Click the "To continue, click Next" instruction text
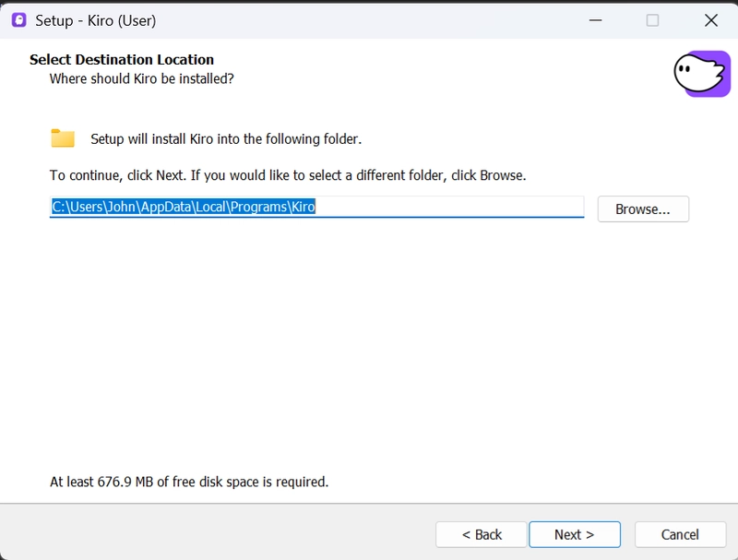 [x=288, y=174]
